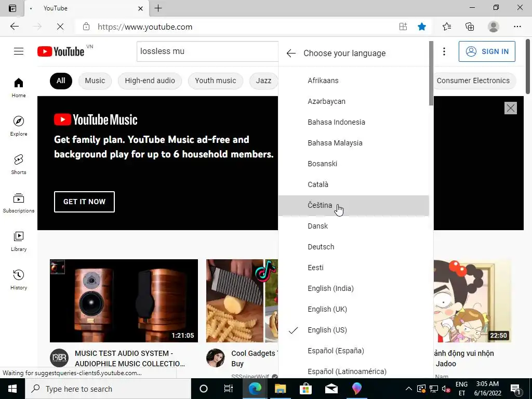
Task: Go to Home in sidebar
Action: [x=19, y=87]
